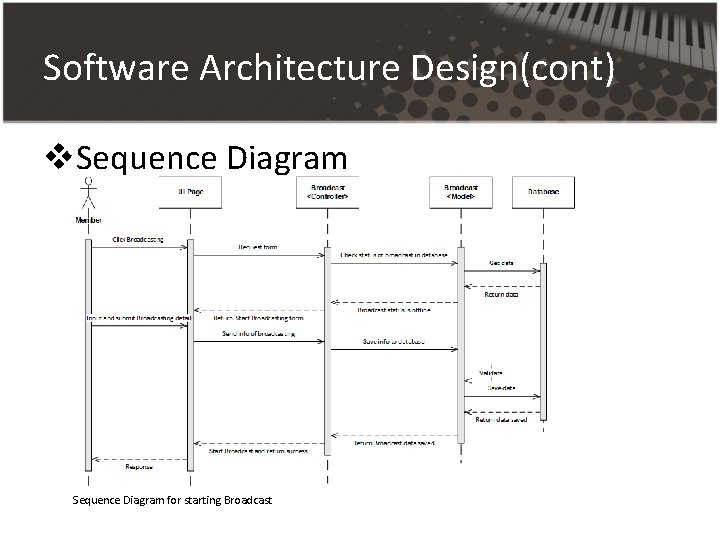Select the 'Check status of broadcast in database' label
Screen dimensions: 720x540
tap(394, 255)
